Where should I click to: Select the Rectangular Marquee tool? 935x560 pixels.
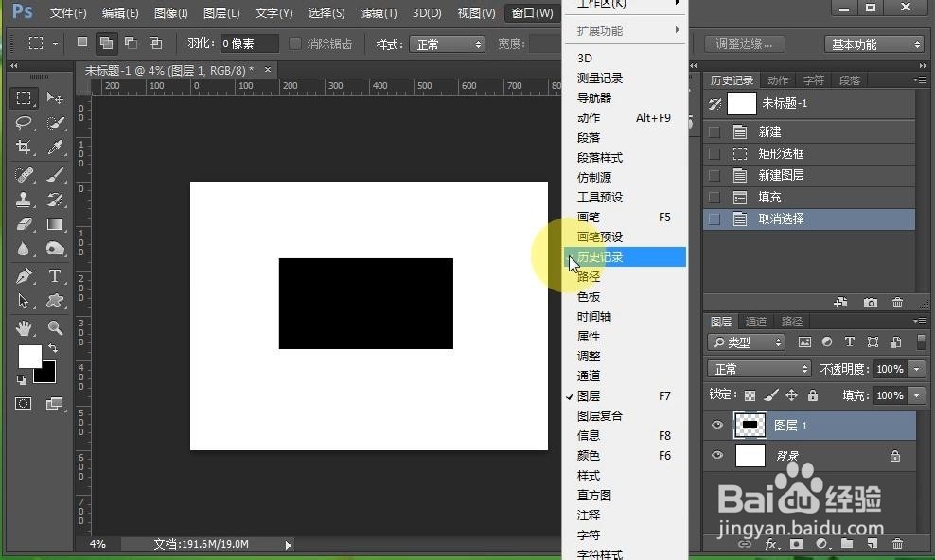click(x=24, y=97)
